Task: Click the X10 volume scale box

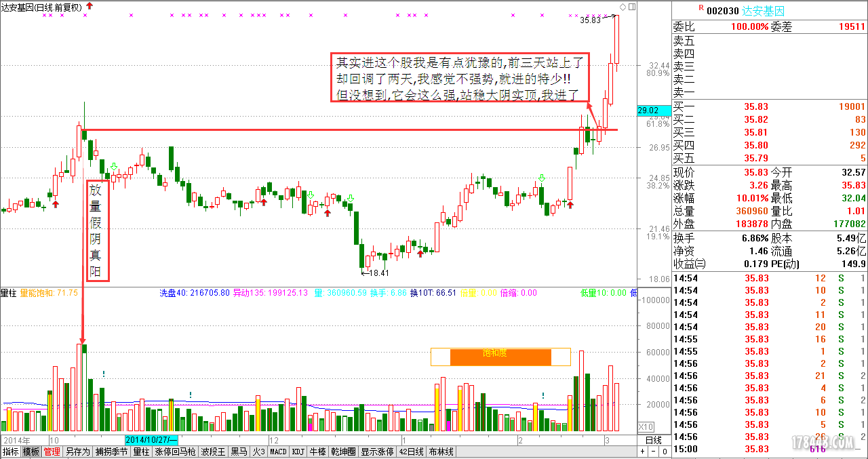Action: coord(646,427)
